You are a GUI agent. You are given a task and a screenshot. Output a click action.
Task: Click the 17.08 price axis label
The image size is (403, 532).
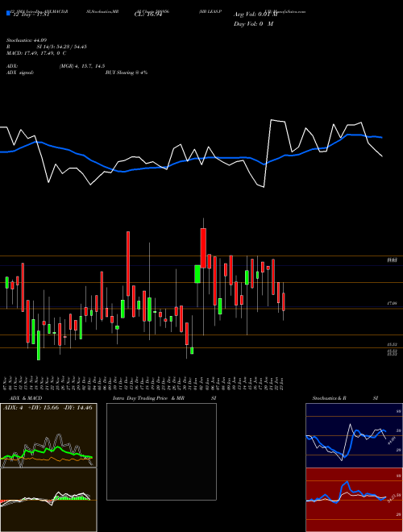[x=392, y=303]
